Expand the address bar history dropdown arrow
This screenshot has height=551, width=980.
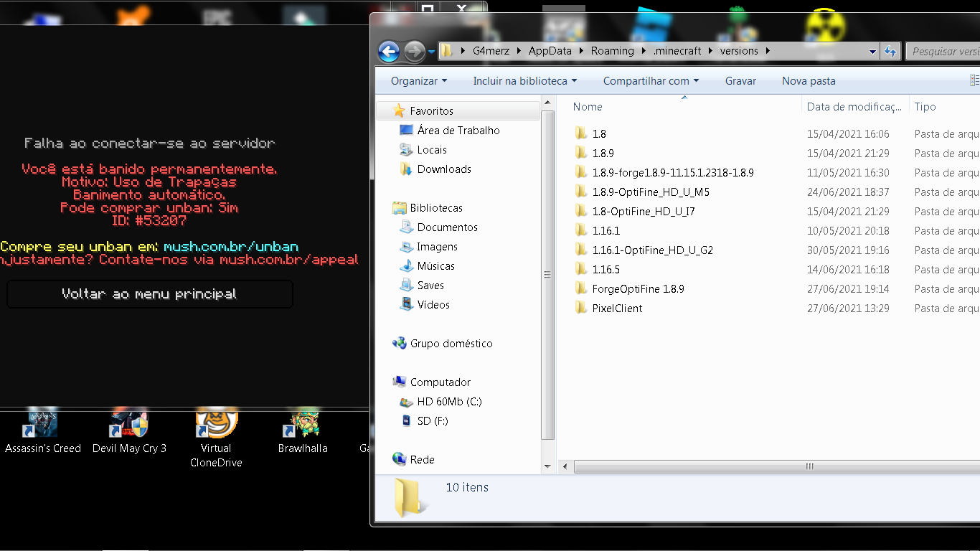pos(872,51)
